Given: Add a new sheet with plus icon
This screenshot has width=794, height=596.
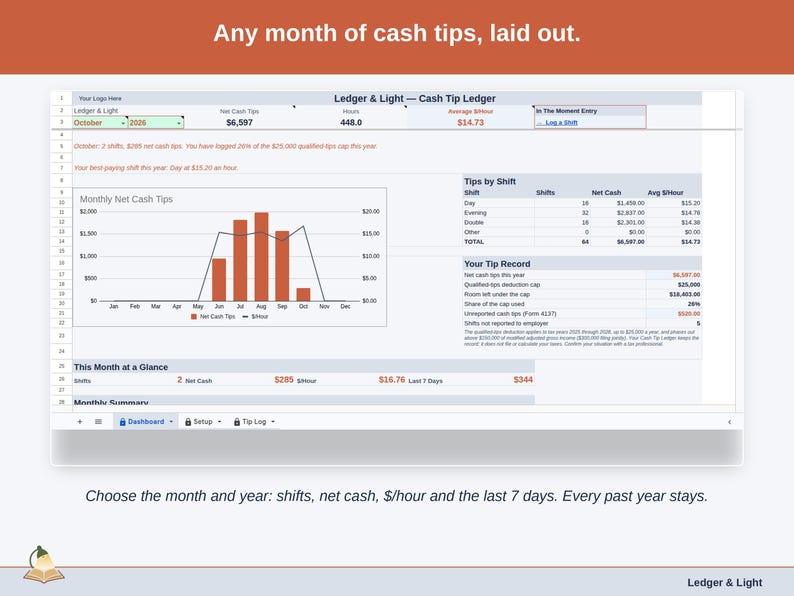Looking at the screenshot, I should click(x=80, y=421).
